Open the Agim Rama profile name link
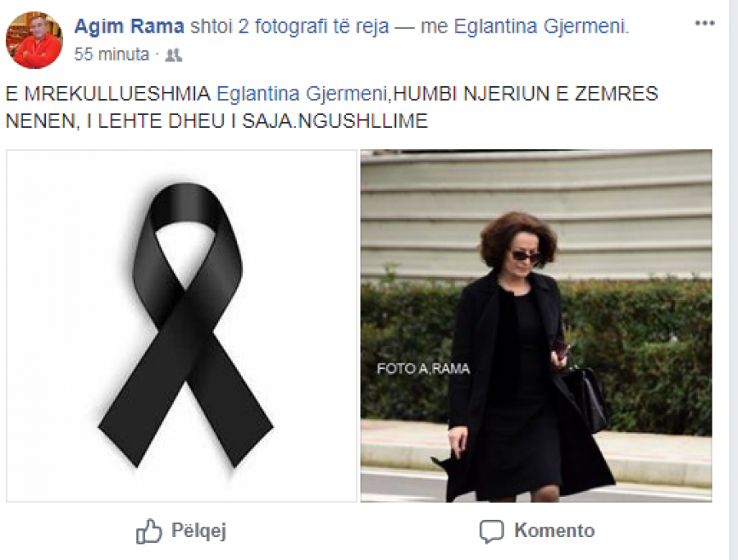738x560 pixels. click(x=129, y=26)
